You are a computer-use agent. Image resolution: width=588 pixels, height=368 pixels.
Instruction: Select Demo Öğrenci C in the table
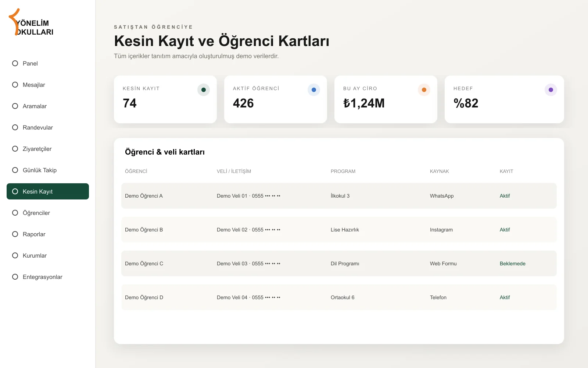pos(144,263)
